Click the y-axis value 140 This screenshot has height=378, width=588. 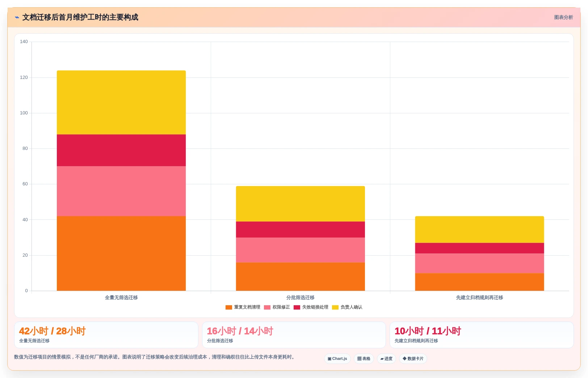click(24, 42)
